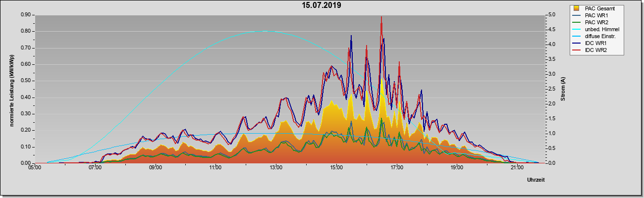This screenshot has height=198, width=644.
Task: Select the IDC WR1 dark blue legend line
Action: click(577, 43)
